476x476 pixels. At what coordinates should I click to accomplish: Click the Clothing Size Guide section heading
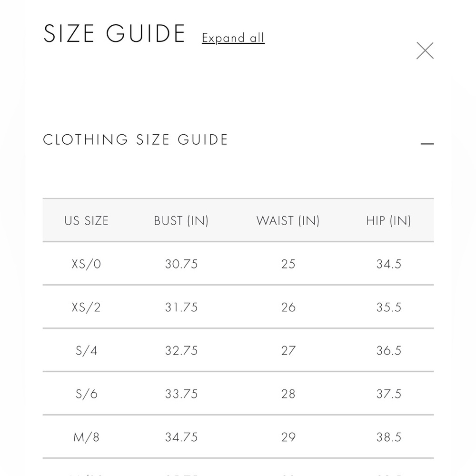pyautogui.click(x=135, y=139)
